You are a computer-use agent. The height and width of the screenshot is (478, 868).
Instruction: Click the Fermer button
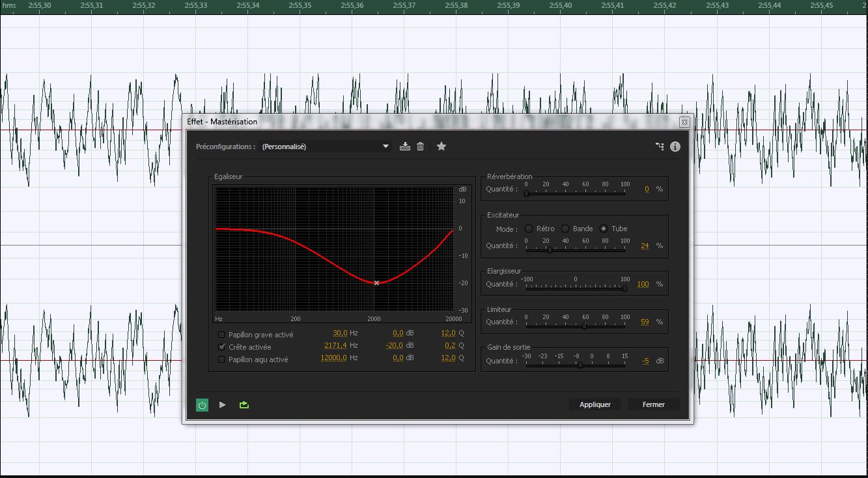653,404
